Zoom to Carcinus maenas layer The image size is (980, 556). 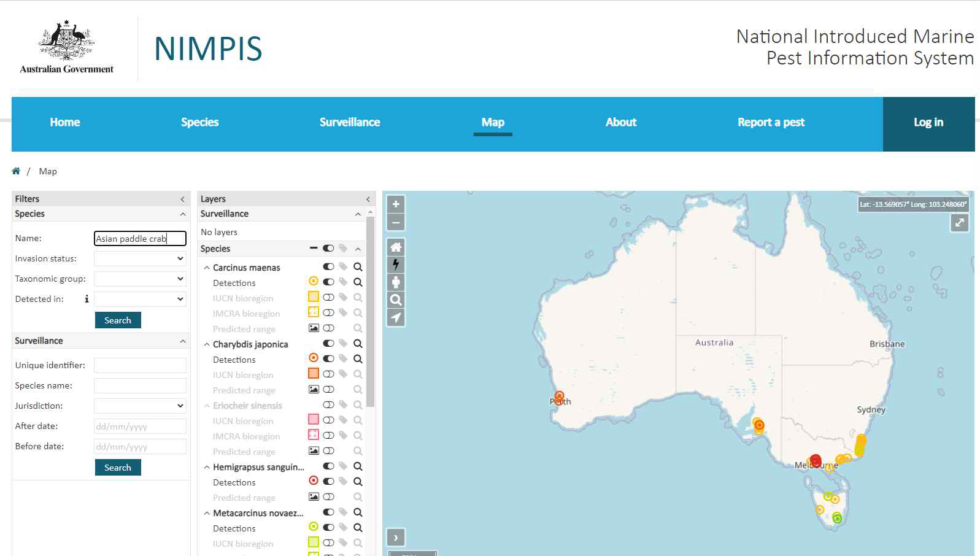[x=358, y=267]
